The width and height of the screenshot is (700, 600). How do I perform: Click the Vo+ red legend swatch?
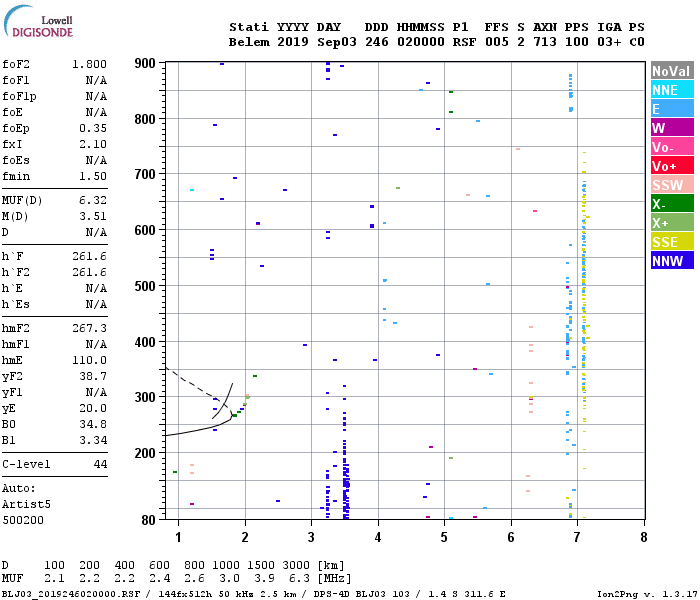click(x=672, y=166)
